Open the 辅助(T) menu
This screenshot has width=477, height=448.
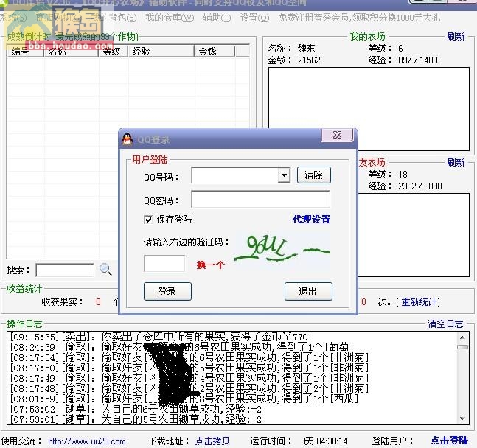(217, 18)
